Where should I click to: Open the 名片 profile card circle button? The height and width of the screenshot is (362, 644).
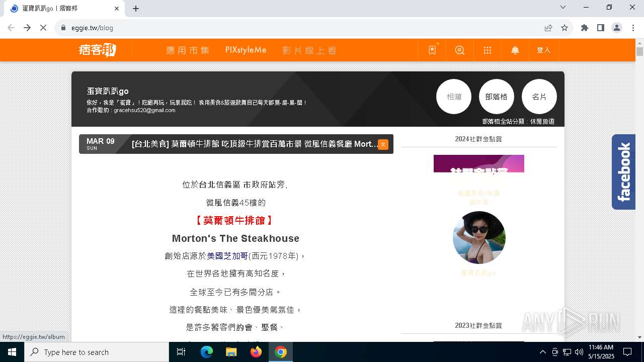tap(539, 97)
